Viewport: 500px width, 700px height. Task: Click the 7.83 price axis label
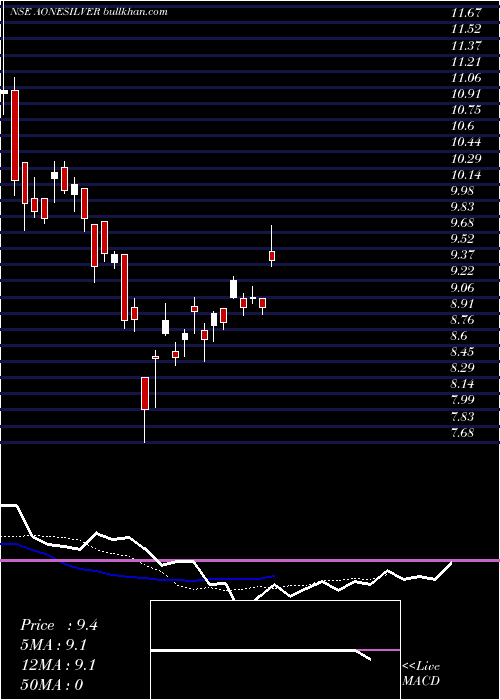[x=463, y=417]
